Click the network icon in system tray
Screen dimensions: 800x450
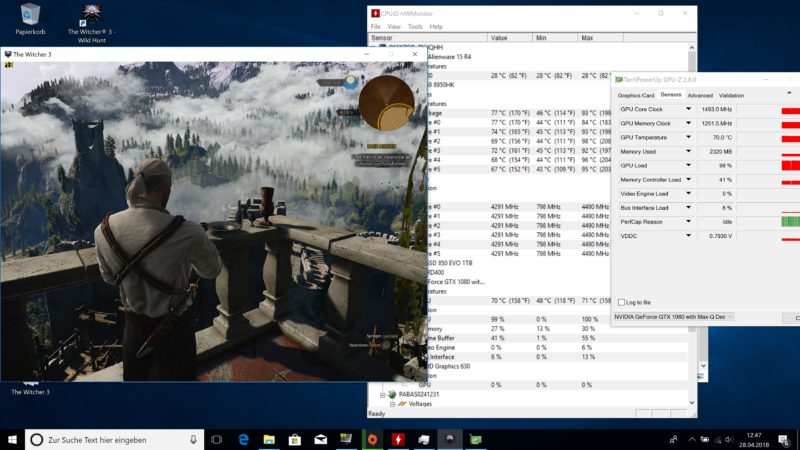pyautogui.click(x=718, y=439)
